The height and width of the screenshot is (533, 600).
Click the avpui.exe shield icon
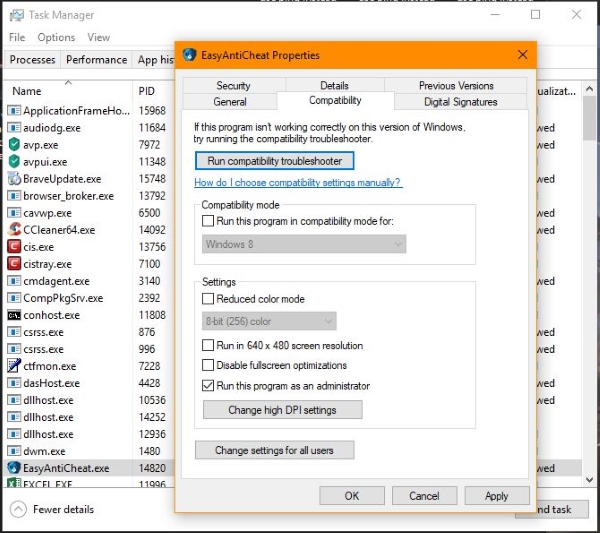pyautogui.click(x=14, y=161)
